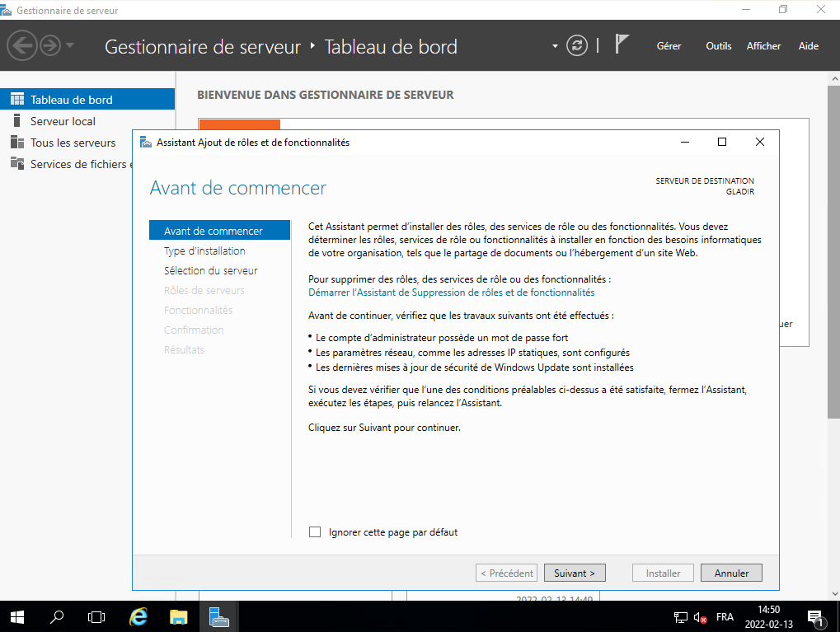Click the BIENVENUE DANS GESTIONNAIRE DE SERVEUR heading

325,95
